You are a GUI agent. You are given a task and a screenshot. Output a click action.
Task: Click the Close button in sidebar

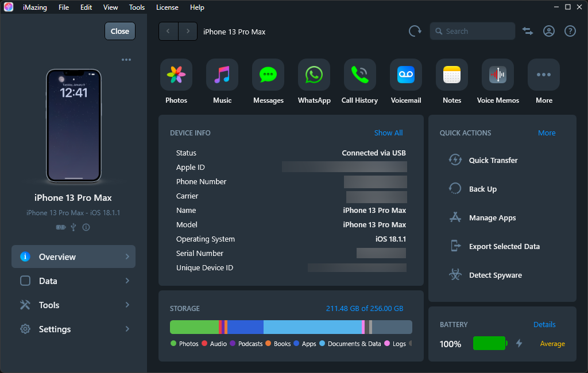[120, 31]
